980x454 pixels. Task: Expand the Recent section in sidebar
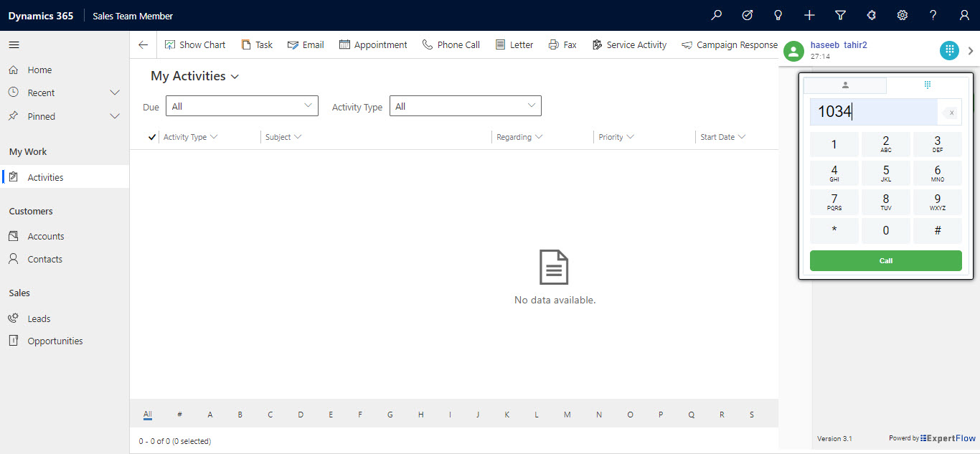point(114,93)
